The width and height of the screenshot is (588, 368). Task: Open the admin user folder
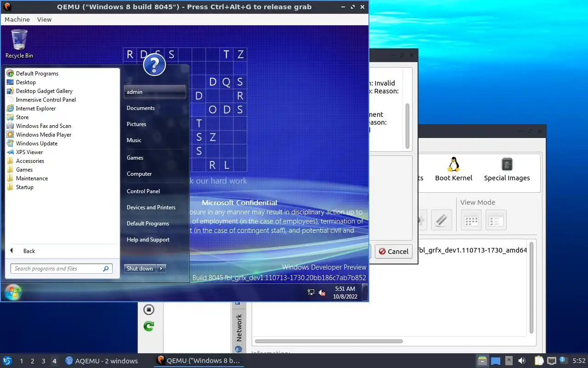(x=155, y=92)
